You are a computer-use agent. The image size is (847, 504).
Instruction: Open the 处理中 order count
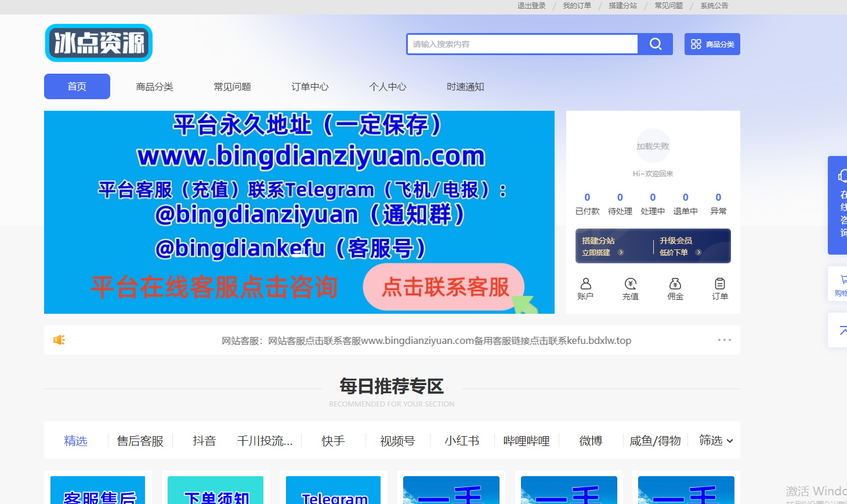coord(653,204)
